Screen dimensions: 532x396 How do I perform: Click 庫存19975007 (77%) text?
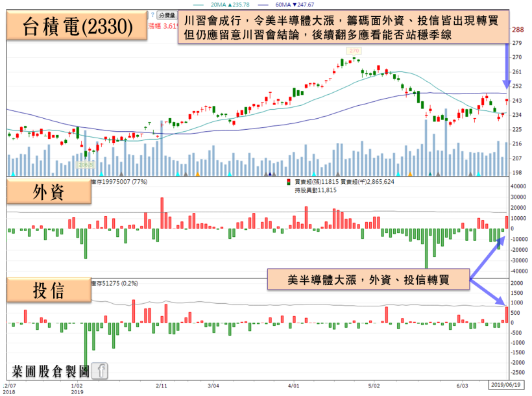119,182
